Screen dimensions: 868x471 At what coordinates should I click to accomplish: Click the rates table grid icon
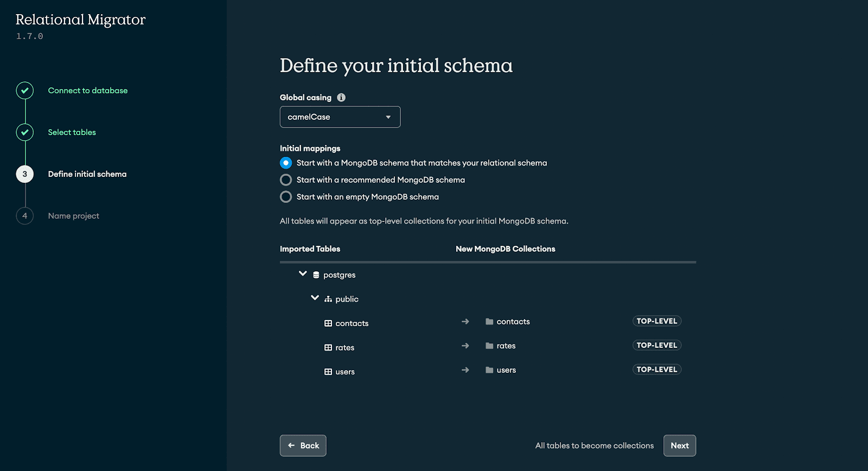[x=328, y=348]
